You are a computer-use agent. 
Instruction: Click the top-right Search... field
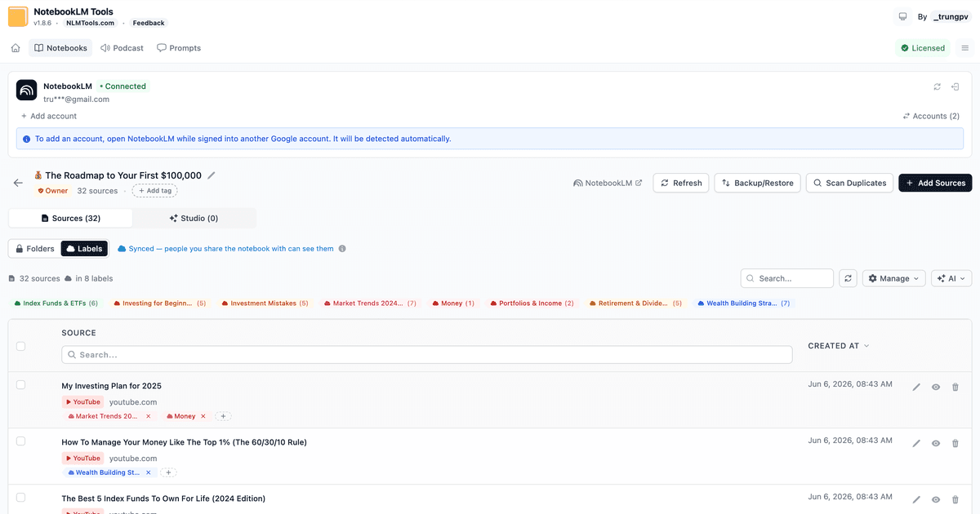787,278
